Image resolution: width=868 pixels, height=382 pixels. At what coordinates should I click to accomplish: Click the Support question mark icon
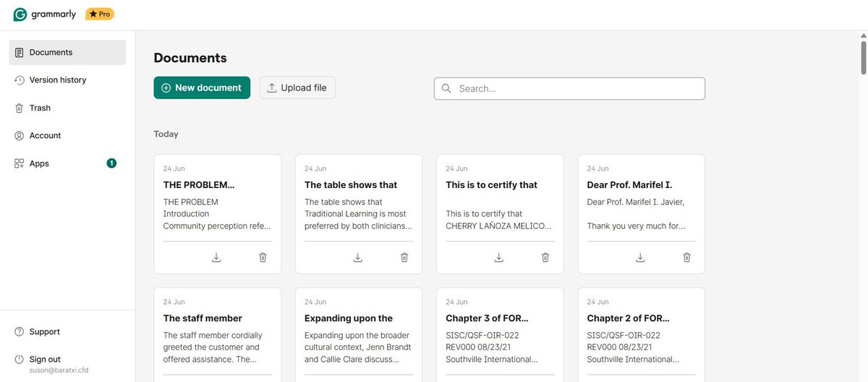pos(19,331)
